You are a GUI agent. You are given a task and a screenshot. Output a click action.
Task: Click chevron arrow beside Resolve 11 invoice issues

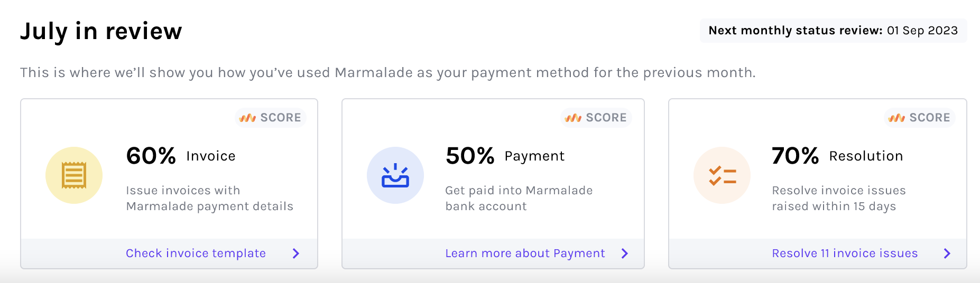947,253
